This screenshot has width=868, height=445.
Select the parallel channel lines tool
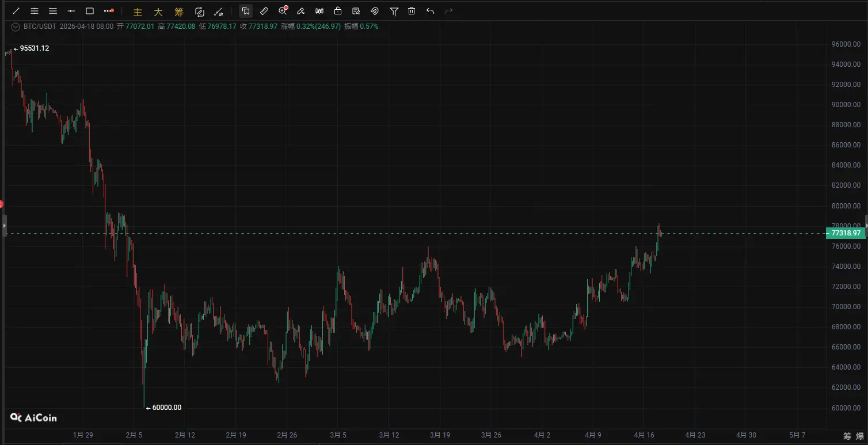point(35,11)
